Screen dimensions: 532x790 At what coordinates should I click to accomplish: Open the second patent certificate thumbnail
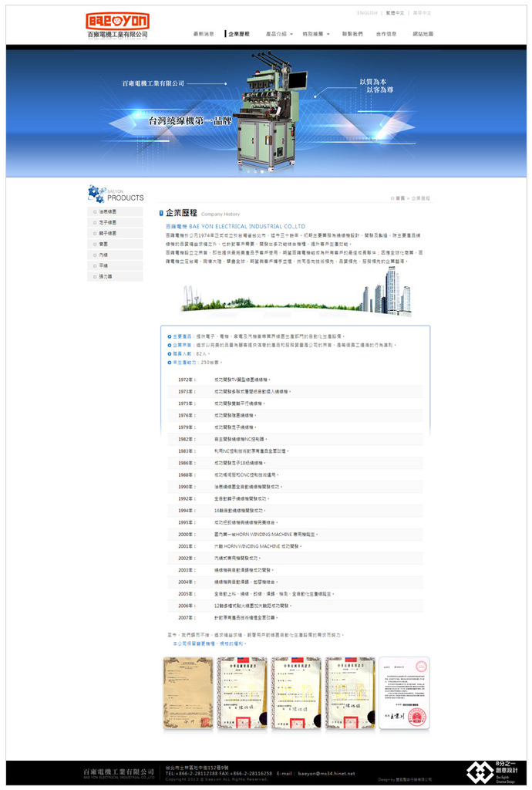[242, 694]
